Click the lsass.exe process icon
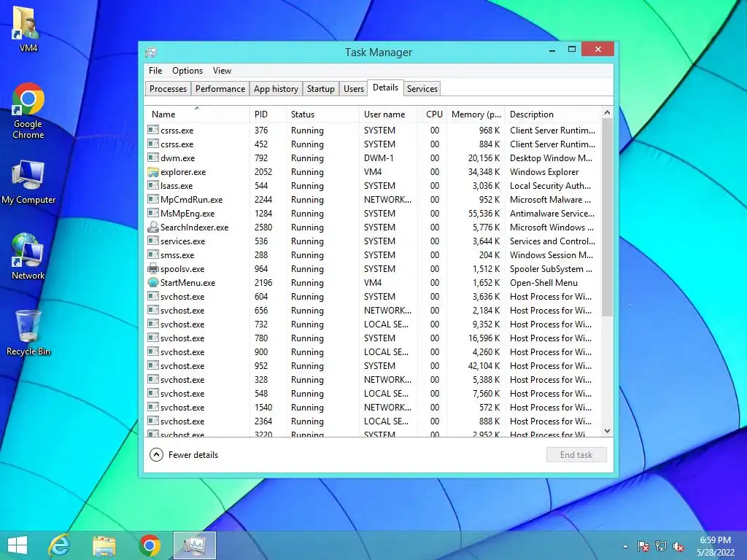The height and width of the screenshot is (560, 747). point(153,185)
